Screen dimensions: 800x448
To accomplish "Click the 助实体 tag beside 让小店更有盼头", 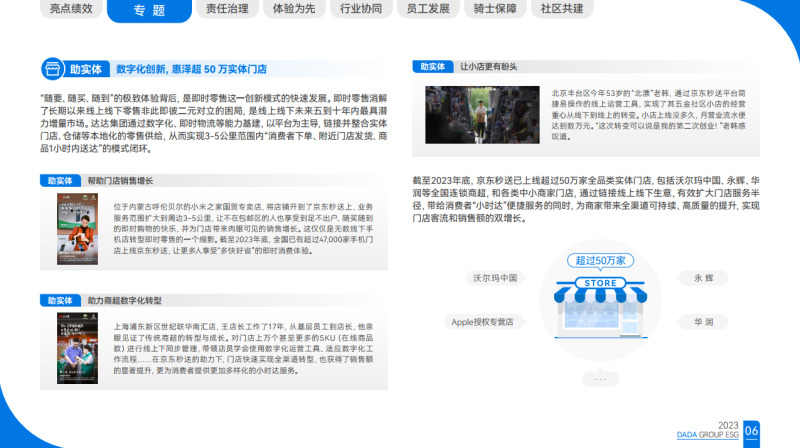I will [433, 67].
